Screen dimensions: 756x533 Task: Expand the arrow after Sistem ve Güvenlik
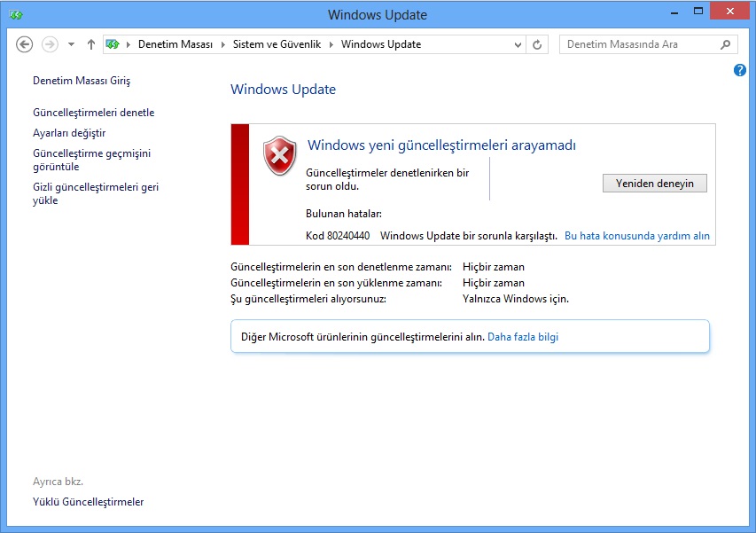pyautogui.click(x=331, y=44)
